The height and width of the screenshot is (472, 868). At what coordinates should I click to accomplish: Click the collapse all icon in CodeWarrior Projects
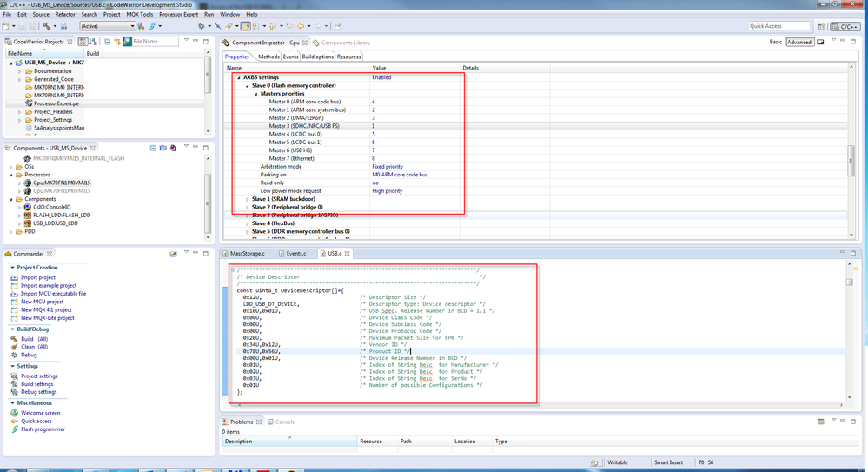(108, 42)
